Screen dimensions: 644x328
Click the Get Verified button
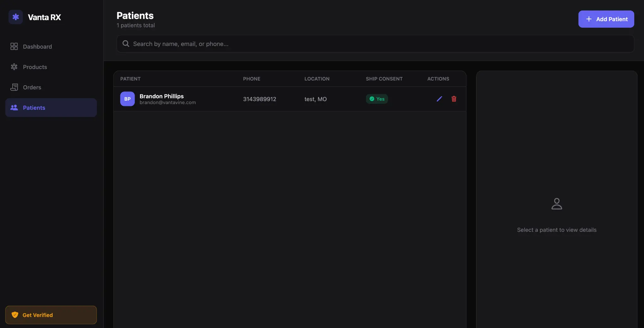tap(51, 315)
